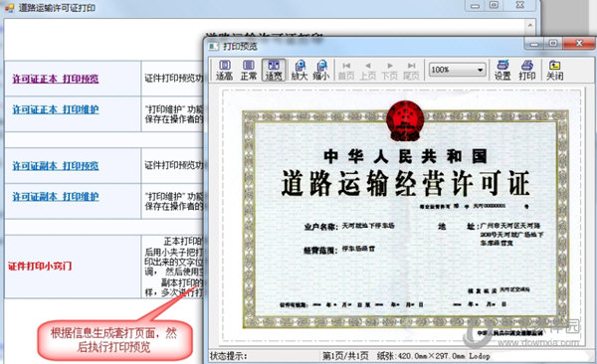Click the 道路运输许可证打印 window title
The width and height of the screenshot is (597, 364).
pyautogui.click(x=57, y=8)
